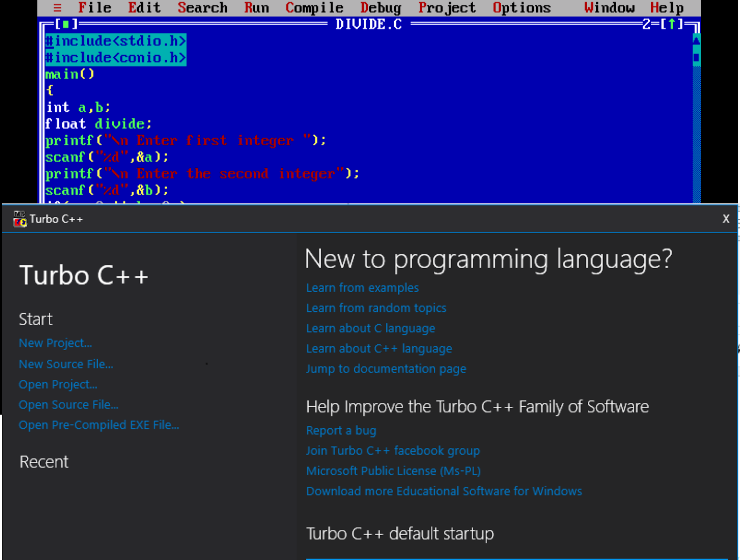Select Learn from examples
The width and height of the screenshot is (748, 560).
click(x=362, y=288)
